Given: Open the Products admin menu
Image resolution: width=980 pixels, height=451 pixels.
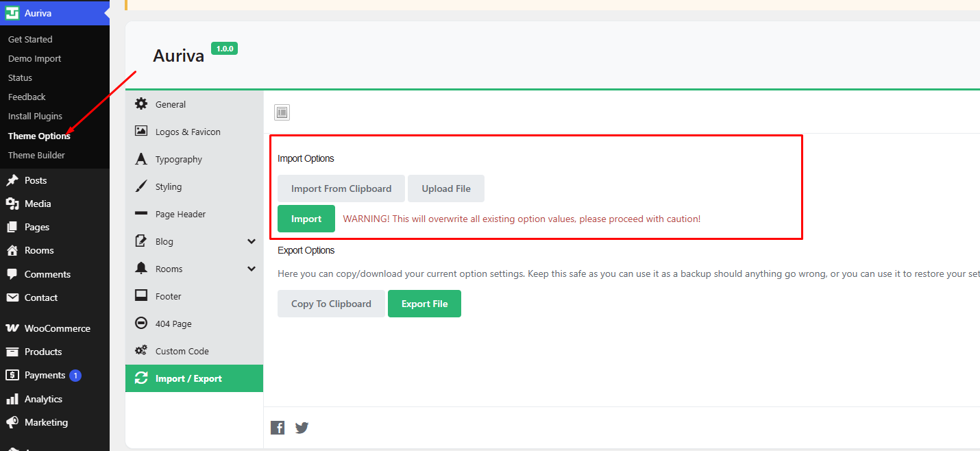Looking at the screenshot, I should click(55, 352).
